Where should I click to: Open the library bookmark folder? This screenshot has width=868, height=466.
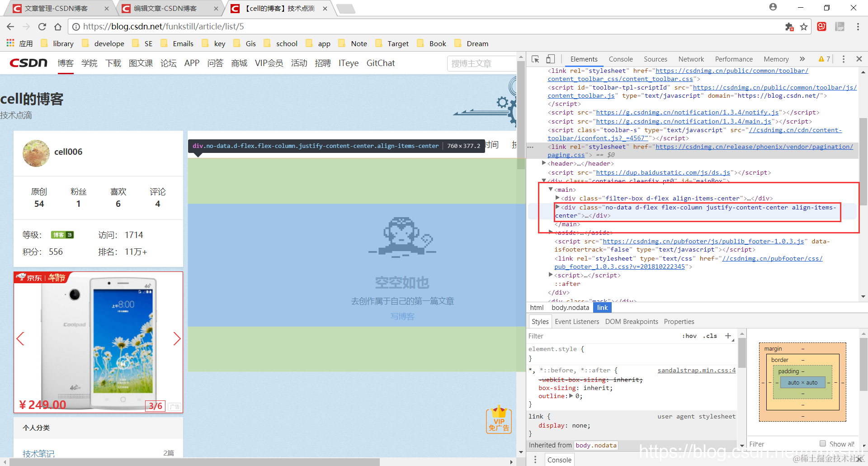(x=57, y=43)
